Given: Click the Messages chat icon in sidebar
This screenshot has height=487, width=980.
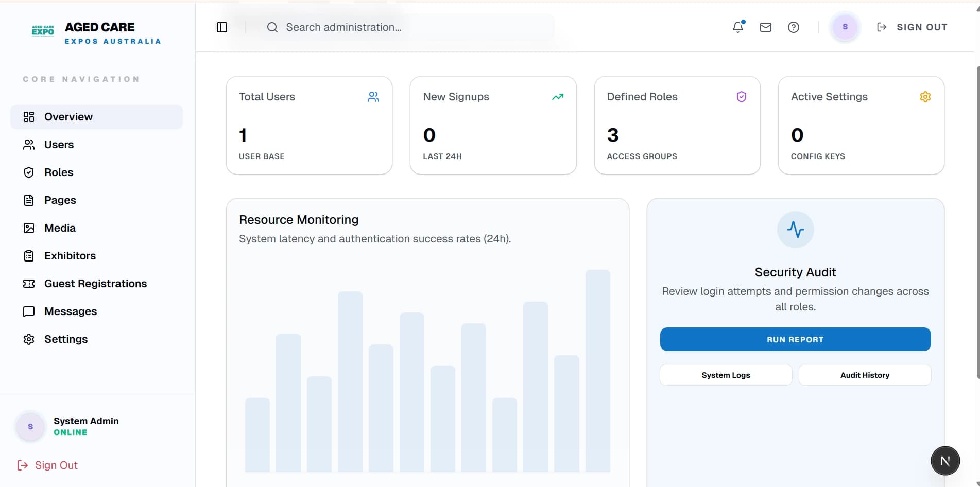Looking at the screenshot, I should coord(29,311).
